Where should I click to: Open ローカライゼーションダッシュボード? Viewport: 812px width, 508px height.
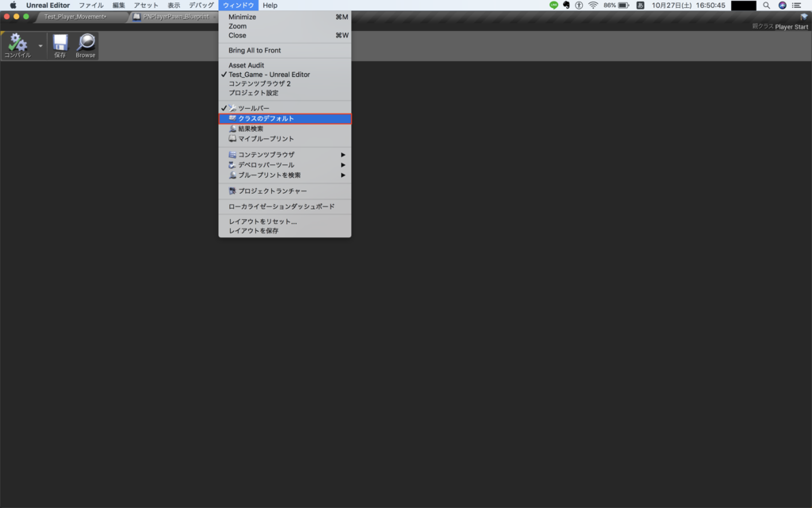coord(285,206)
